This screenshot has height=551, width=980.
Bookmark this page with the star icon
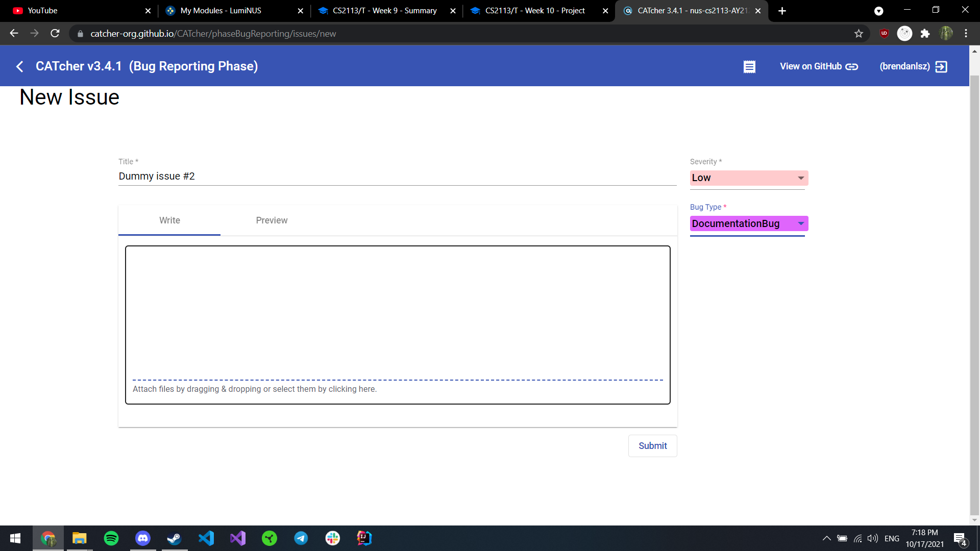[859, 34]
